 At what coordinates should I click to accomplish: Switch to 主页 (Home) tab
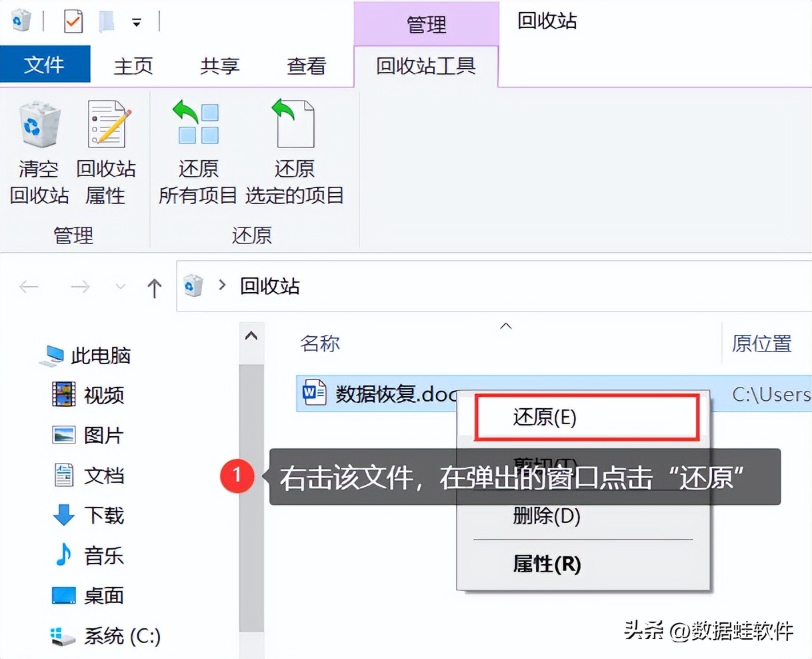(x=133, y=66)
